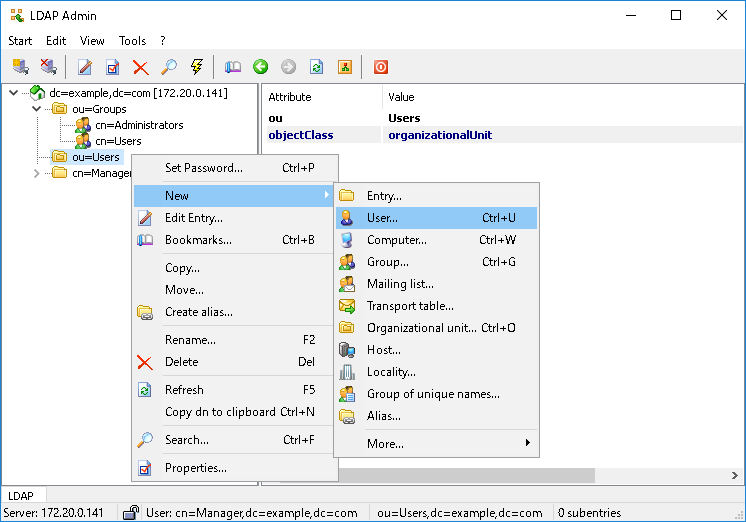746x522 pixels.
Task: Select New in the context menu
Action: pos(233,196)
